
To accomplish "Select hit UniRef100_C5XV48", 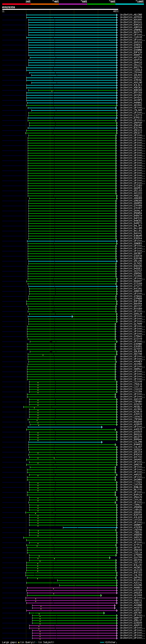I will pyautogui.click(x=131, y=72).
